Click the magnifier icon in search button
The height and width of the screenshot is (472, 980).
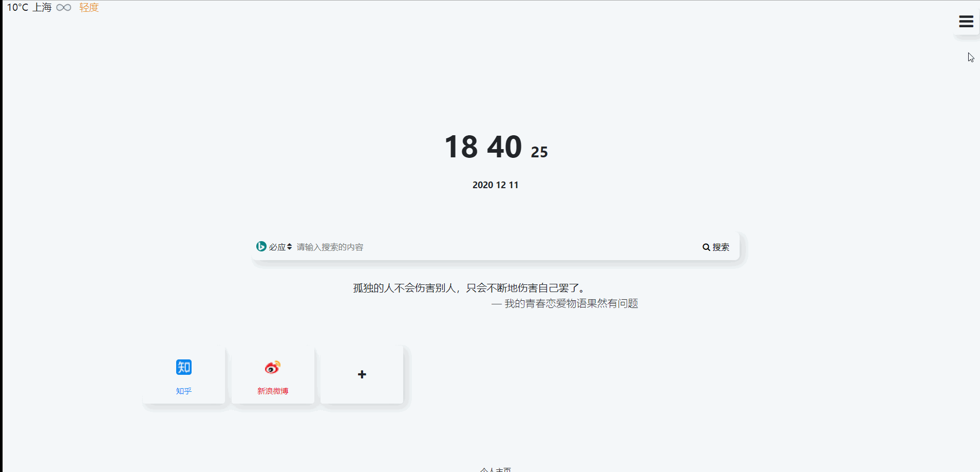click(706, 247)
